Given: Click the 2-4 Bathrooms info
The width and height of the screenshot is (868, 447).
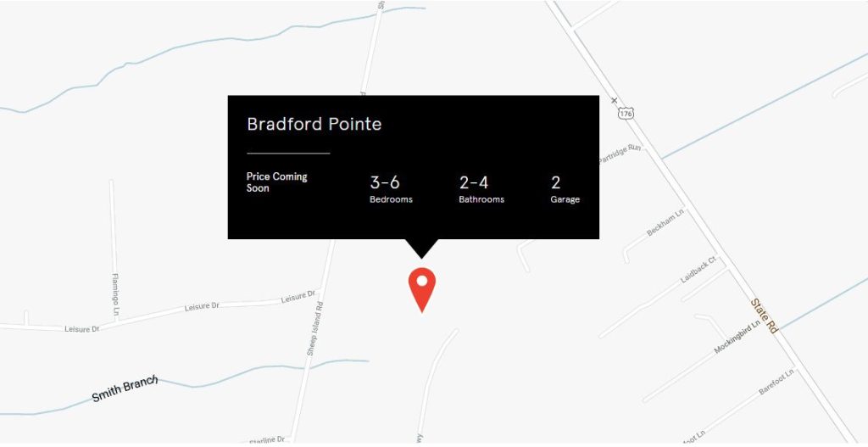Looking at the screenshot, I should [481, 189].
